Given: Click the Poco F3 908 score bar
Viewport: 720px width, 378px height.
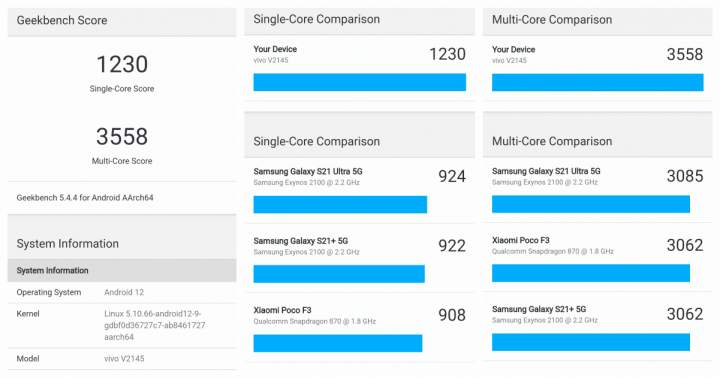Looking at the screenshot, I should point(338,343).
